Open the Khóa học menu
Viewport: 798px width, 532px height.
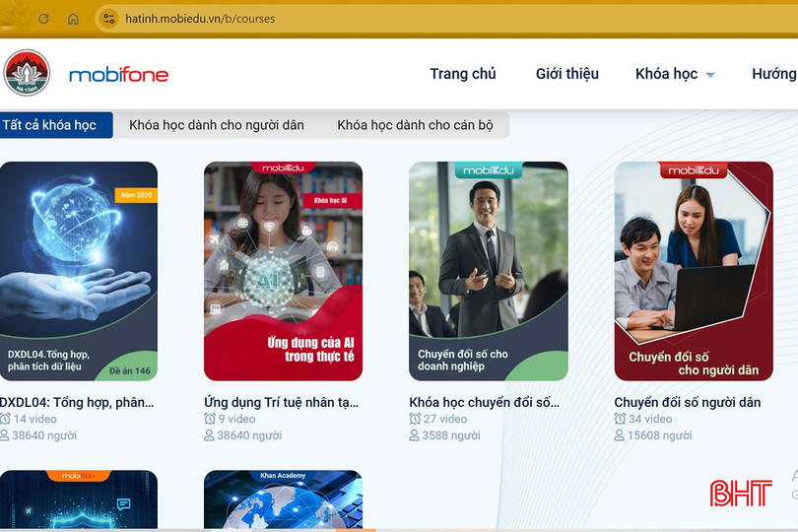tap(666, 74)
